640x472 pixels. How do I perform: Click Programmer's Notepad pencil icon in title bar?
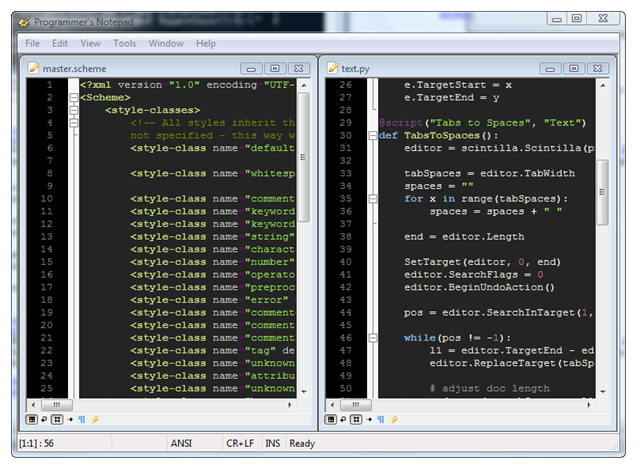point(24,22)
